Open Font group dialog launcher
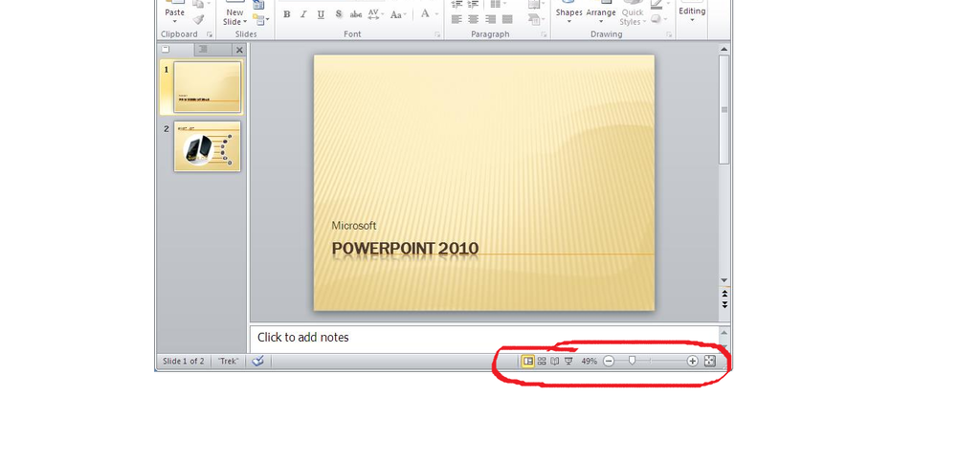This screenshot has width=980, height=463. coord(437,34)
